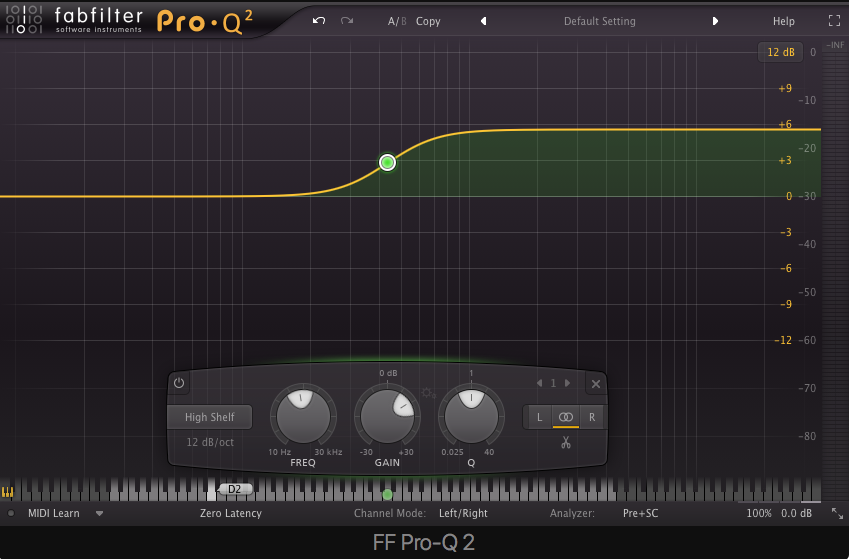The image size is (849, 559).
Task: Select next band arrow
Action: click(567, 383)
